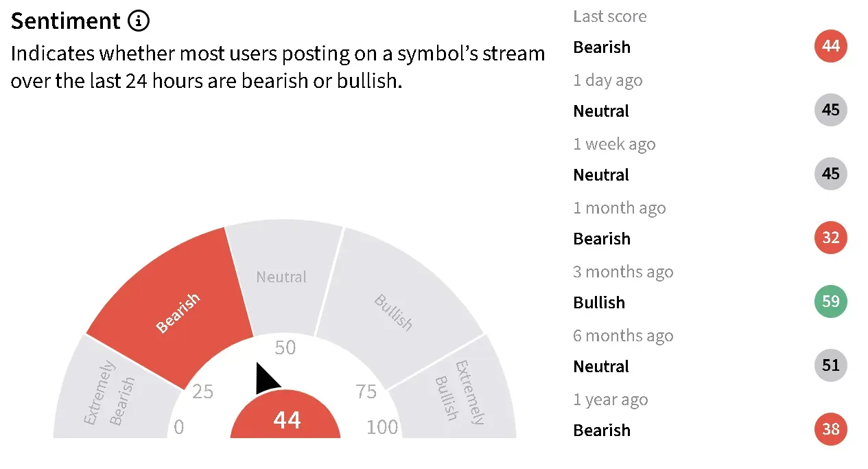868x469 pixels.
Task: Click the Sentiment info icon
Action: [139, 21]
